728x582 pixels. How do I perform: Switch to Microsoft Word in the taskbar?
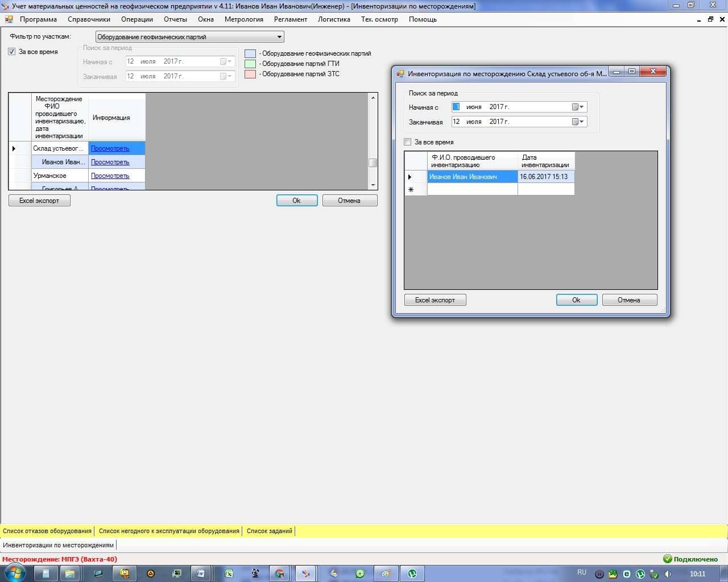tap(201, 573)
